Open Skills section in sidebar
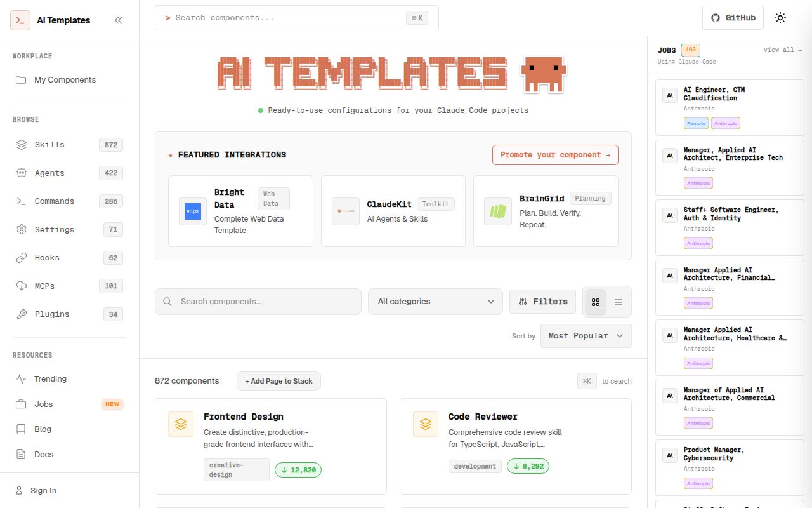812x508 pixels. (70, 145)
